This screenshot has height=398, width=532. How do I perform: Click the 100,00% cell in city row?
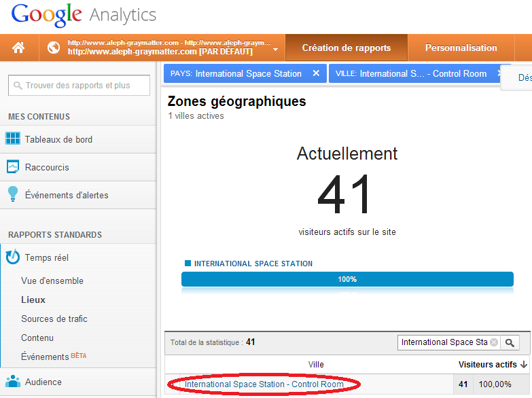tap(495, 384)
